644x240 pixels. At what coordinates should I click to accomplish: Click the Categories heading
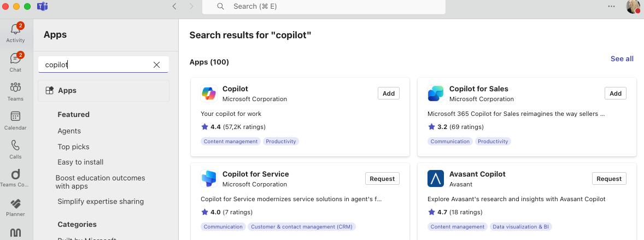click(x=77, y=224)
